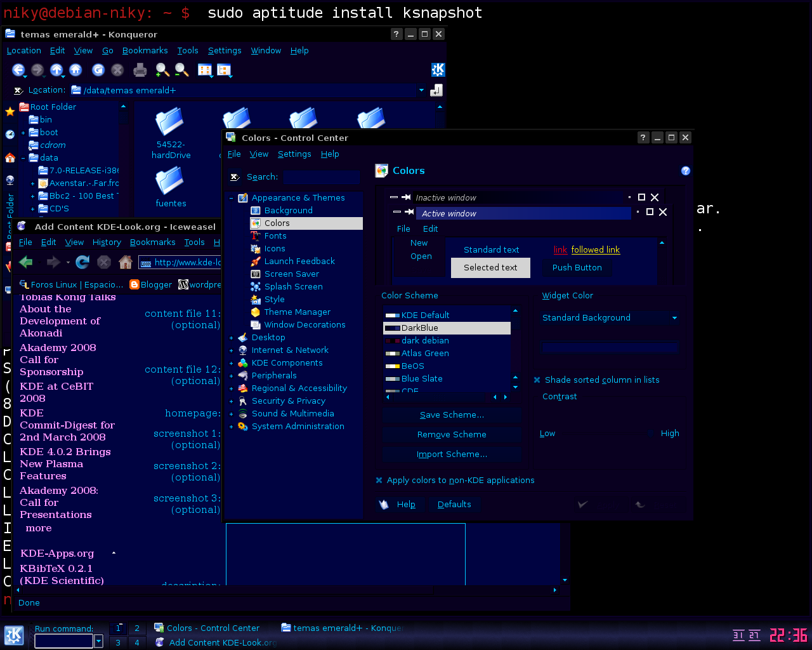Switch Konqueror to icon view mode
This screenshot has width=812, height=650.
coord(205,70)
